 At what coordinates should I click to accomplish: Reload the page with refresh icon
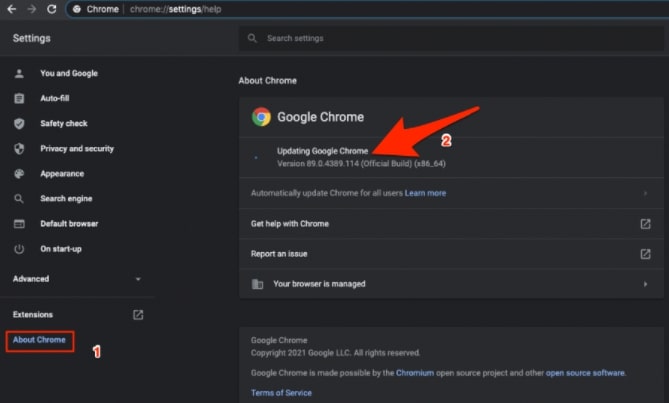(x=52, y=9)
